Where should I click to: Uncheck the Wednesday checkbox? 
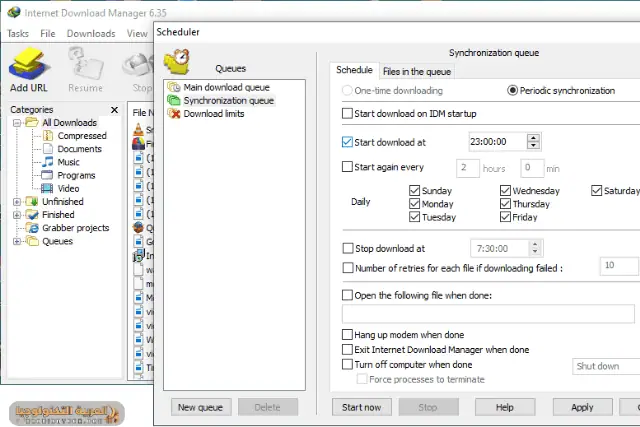[505, 190]
